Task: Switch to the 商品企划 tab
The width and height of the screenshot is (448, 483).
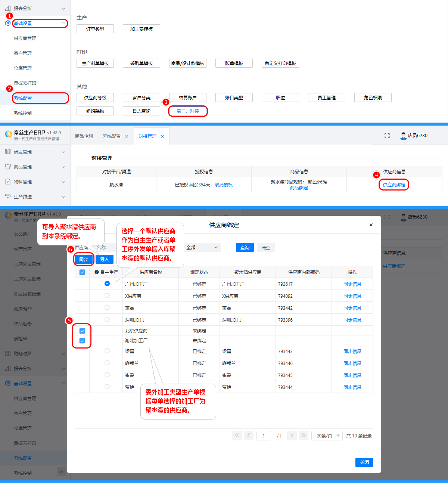Action: [x=84, y=136]
